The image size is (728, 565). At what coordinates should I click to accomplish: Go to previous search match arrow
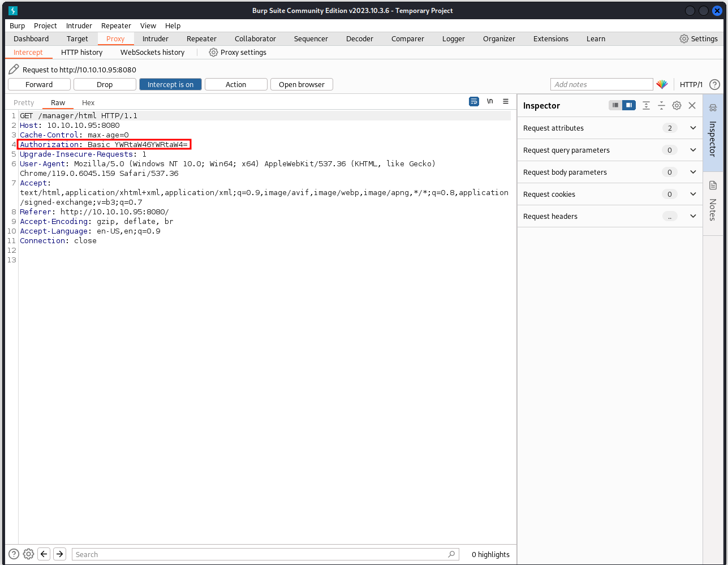point(44,554)
